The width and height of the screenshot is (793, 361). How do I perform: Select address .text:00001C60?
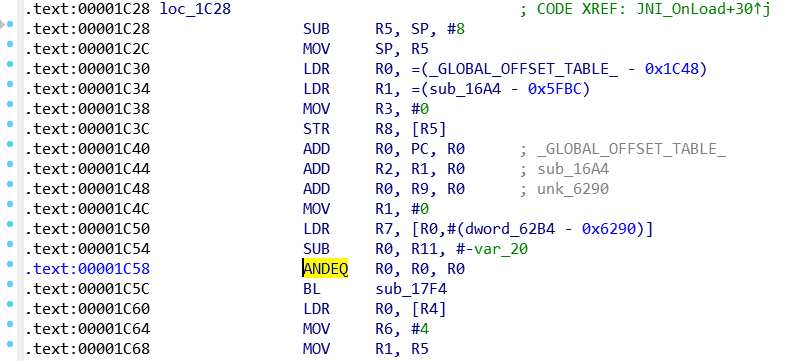click(87, 309)
